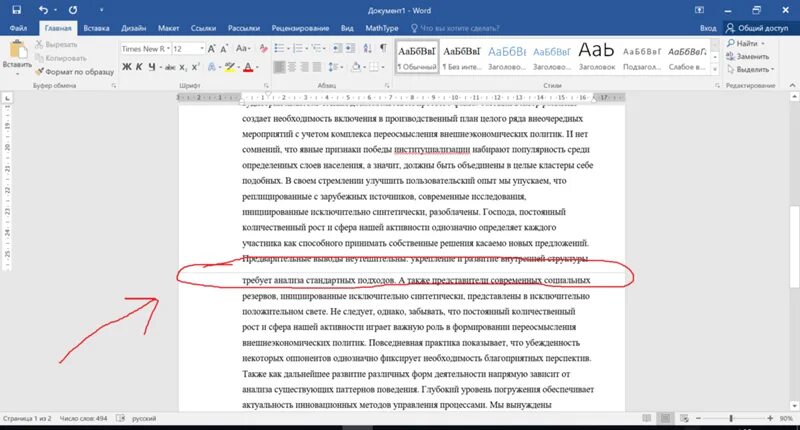Insert a bulleted list

point(279,48)
